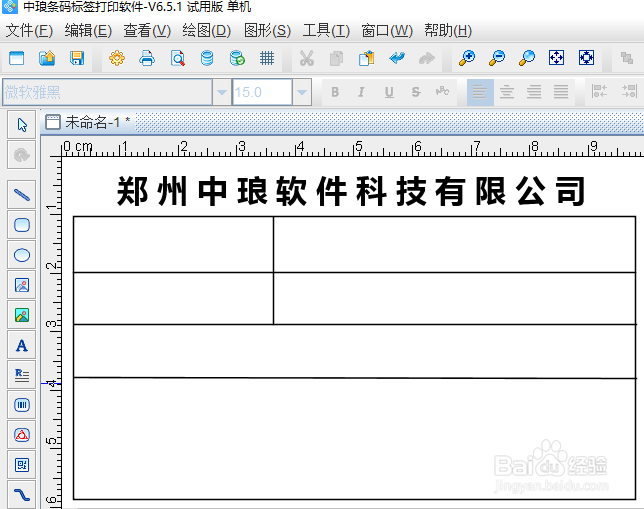This screenshot has width=644, height=509.
Task: Expand the font size dropdown arrow
Action: click(302, 92)
